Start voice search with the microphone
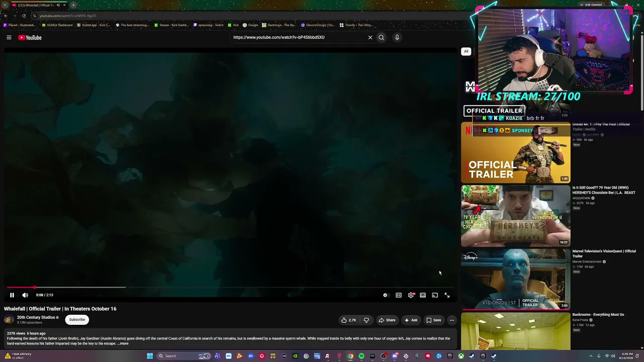 (x=397, y=37)
